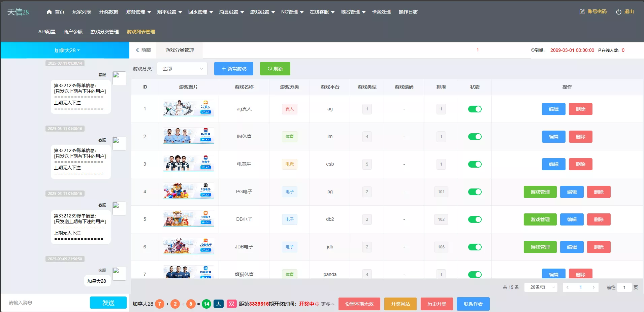Toggle status switch for PG电子 row
The height and width of the screenshot is (312, 644).
pos(475,192)
